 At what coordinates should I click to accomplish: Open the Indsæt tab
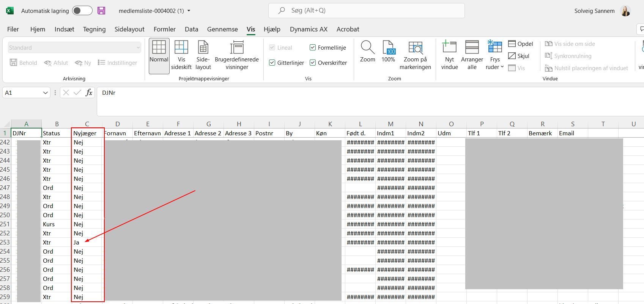64,29
